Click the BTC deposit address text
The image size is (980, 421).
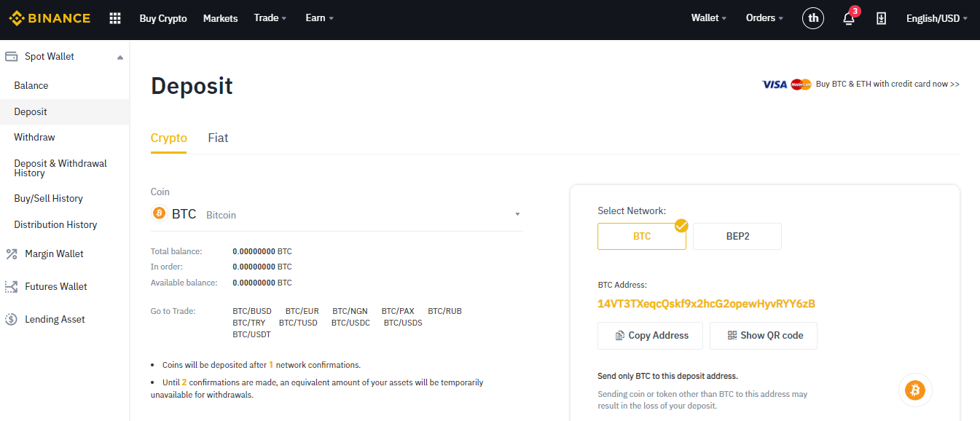pyautogui.click(x=706, y=304)
